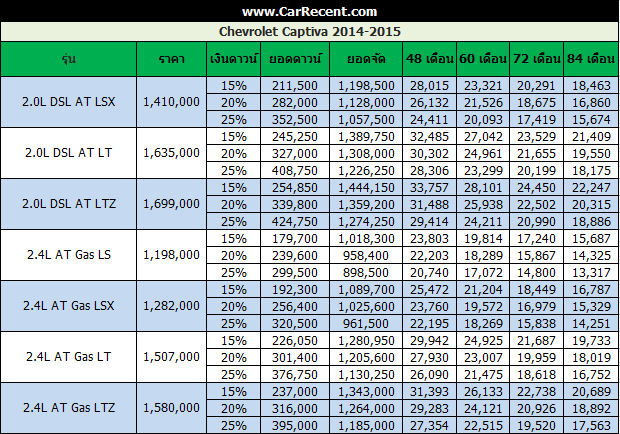Select the Chevrolet Captiva 2014-2015 heading
Image resolution: width=620 pixels, height=434 pixels.
pyautogui.click(x=309, y=32)
